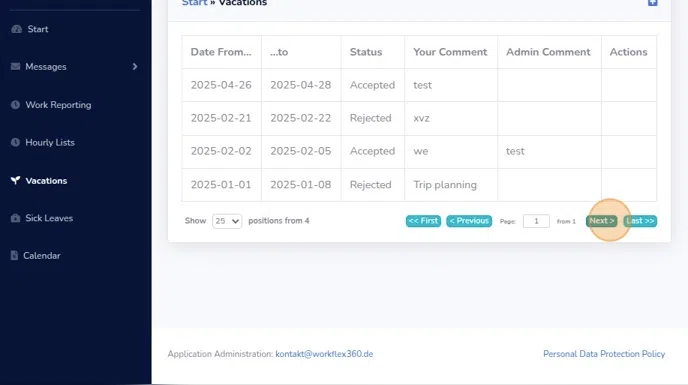This screenshot has width=688, height=385.
Task: Select Vacations in the sidebar
Action: (x=46, y=180)
